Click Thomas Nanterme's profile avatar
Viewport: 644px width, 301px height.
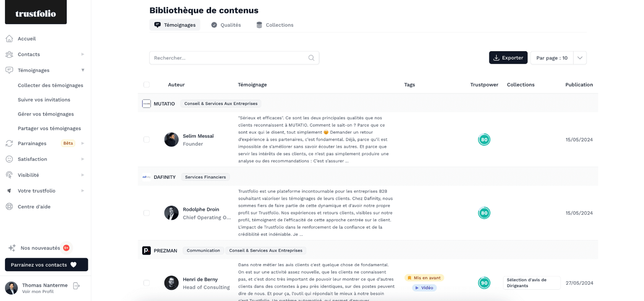click(11, 288)
